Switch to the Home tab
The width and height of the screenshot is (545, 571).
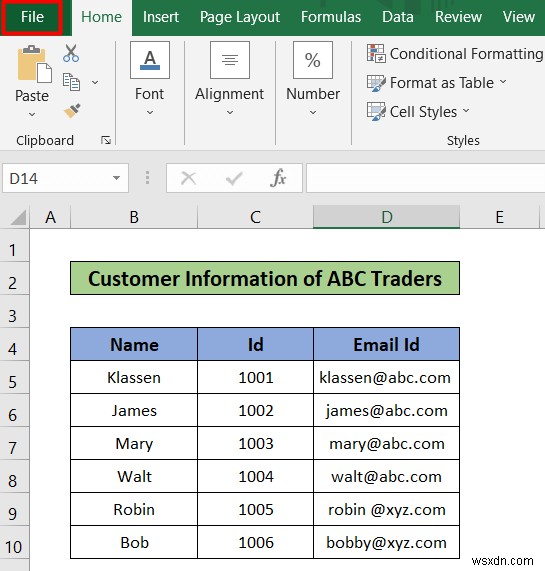coord(102,17)
